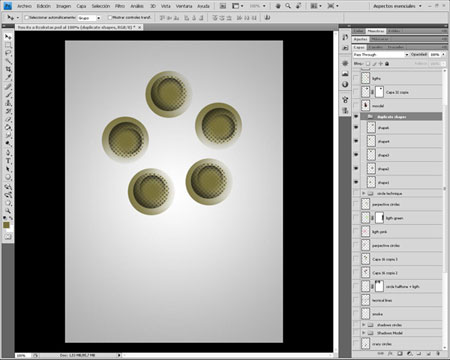450x360 pixels.
Task: Toggle Quick Mask mode at the toolbox bottom
Action: point(8,237)
